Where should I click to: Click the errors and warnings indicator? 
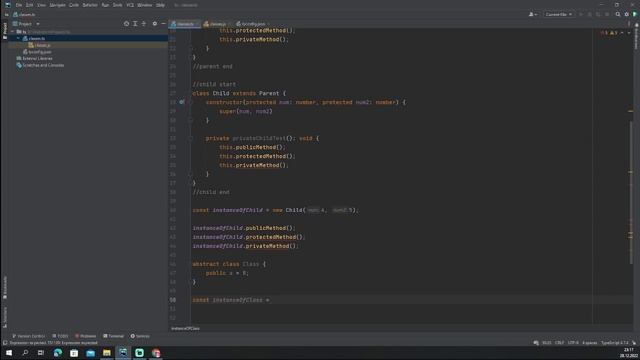pyautogui.click(x=609, y=33)
